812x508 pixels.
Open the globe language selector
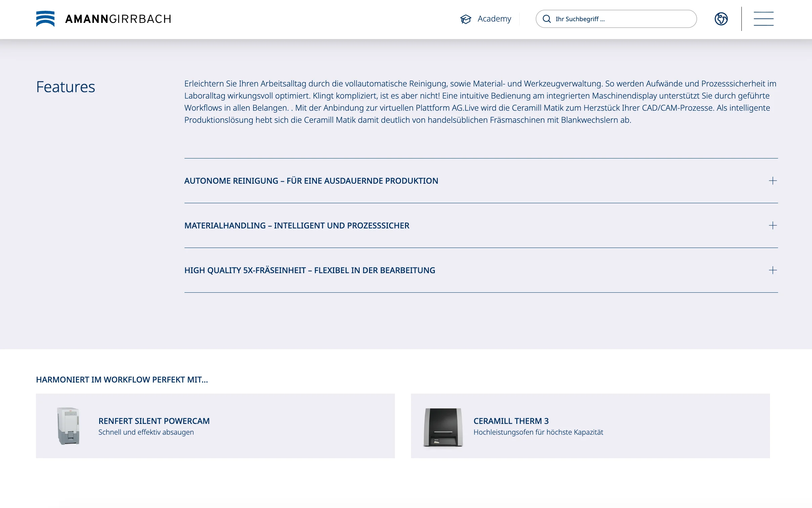(721, 19)
